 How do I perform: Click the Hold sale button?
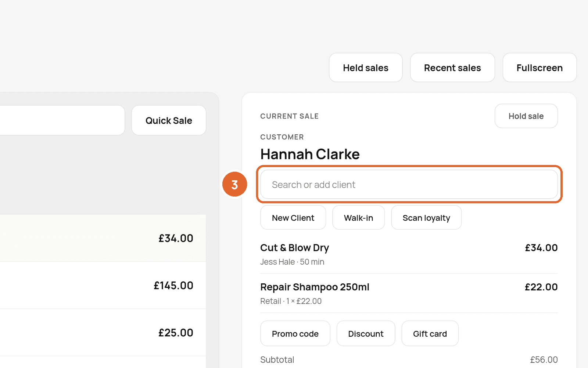click(526, 116)
